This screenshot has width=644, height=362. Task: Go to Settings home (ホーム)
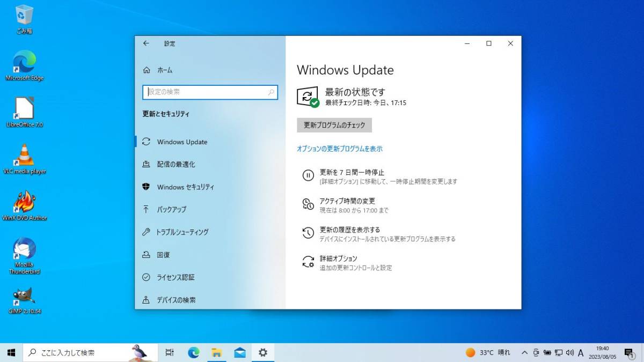click(158, 70)
